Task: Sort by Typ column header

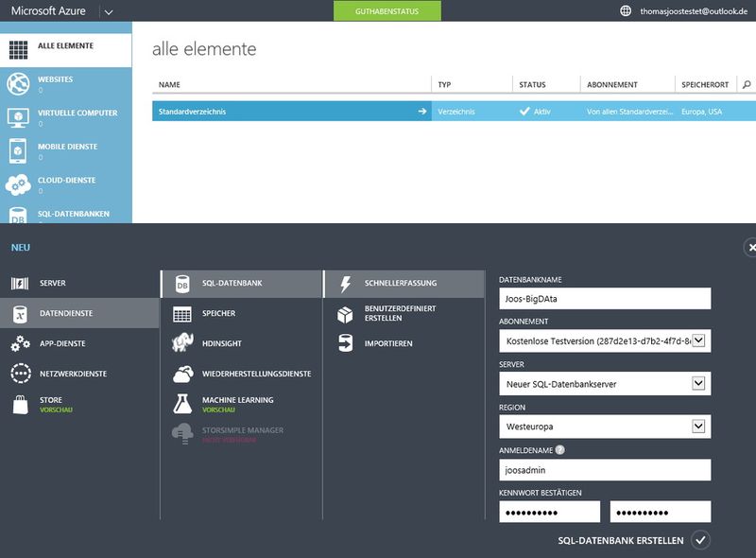Action: pos(444,84)
